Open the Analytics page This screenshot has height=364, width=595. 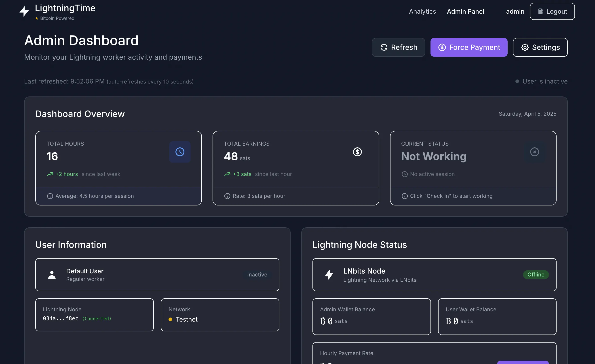422,11
